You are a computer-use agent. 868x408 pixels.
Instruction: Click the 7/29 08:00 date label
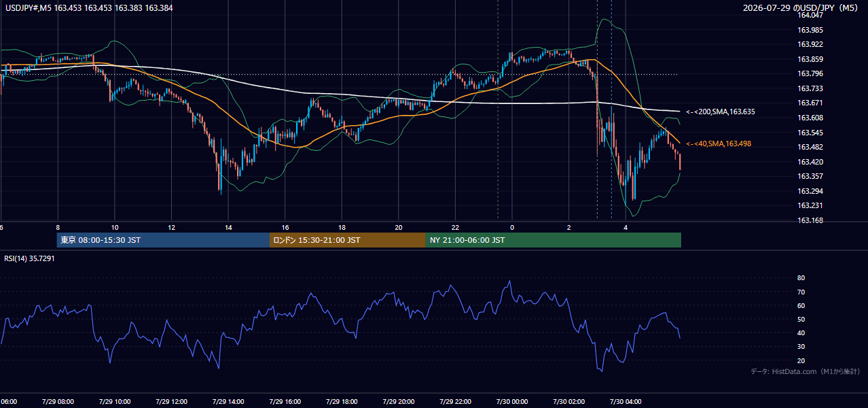click(58, 402)
